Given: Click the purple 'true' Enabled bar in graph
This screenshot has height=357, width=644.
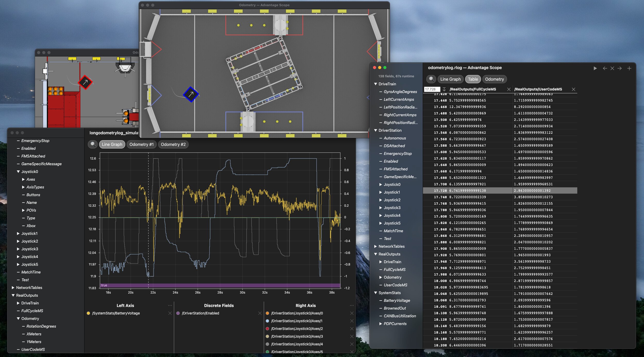Looking at the screenshot, I should pos(220,285).
